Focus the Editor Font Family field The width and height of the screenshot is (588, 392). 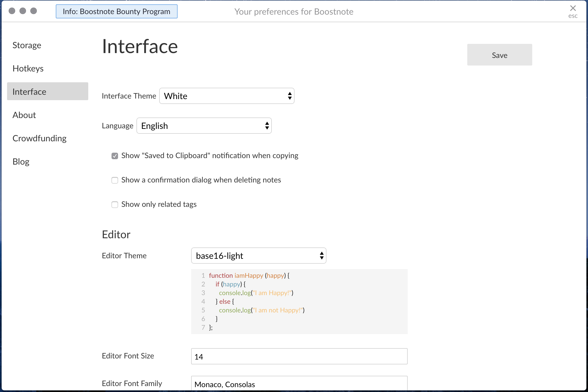[299, 384]
